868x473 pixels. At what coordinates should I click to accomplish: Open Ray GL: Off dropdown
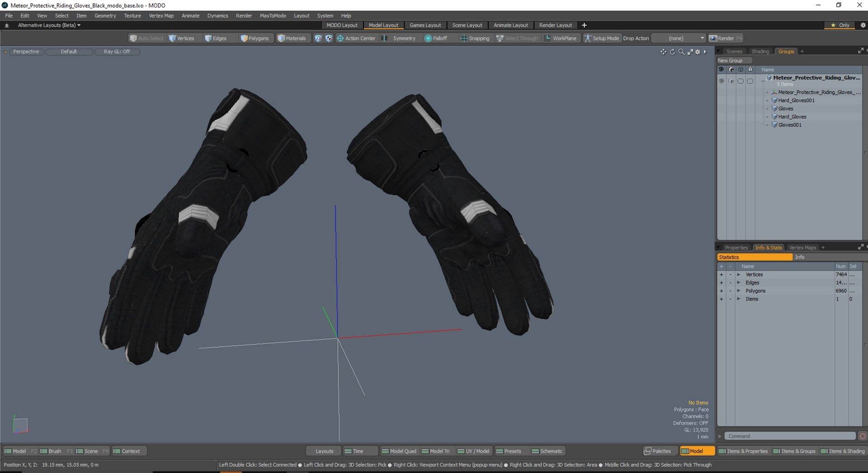(x=117, y=52)
